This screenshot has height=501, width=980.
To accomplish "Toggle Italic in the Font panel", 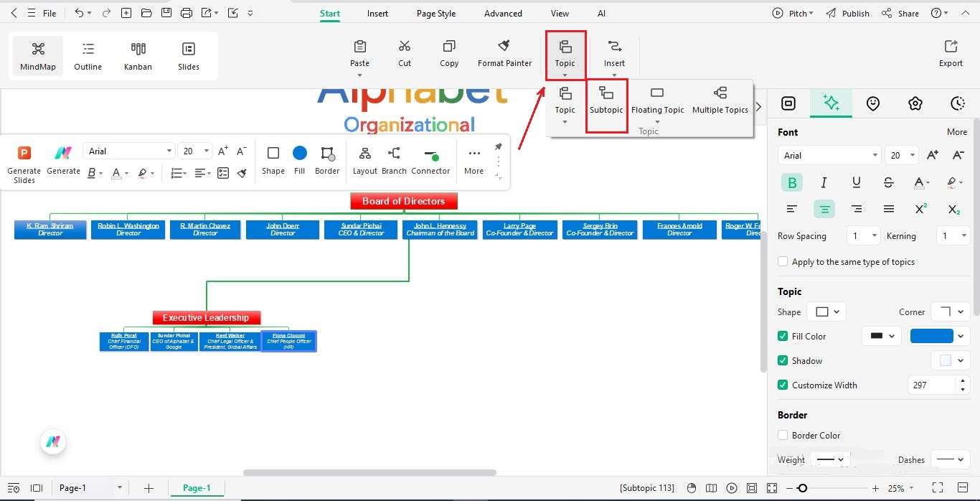I will [824, 183].
